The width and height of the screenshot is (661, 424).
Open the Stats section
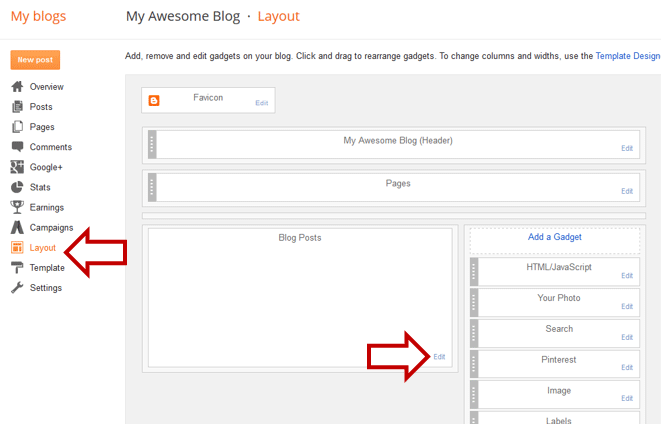[40, 187]
